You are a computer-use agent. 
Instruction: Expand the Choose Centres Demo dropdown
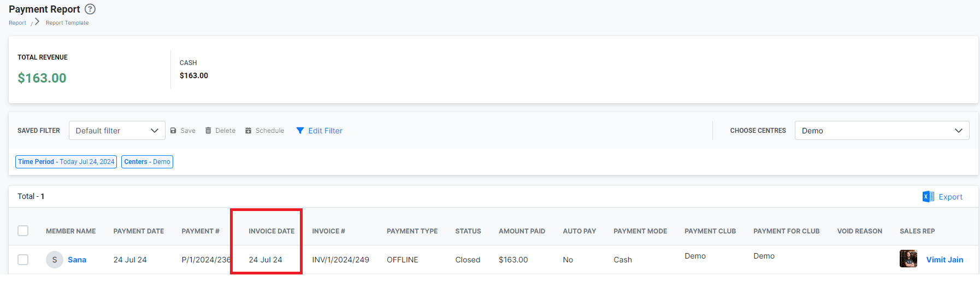[x=882, y=131]
